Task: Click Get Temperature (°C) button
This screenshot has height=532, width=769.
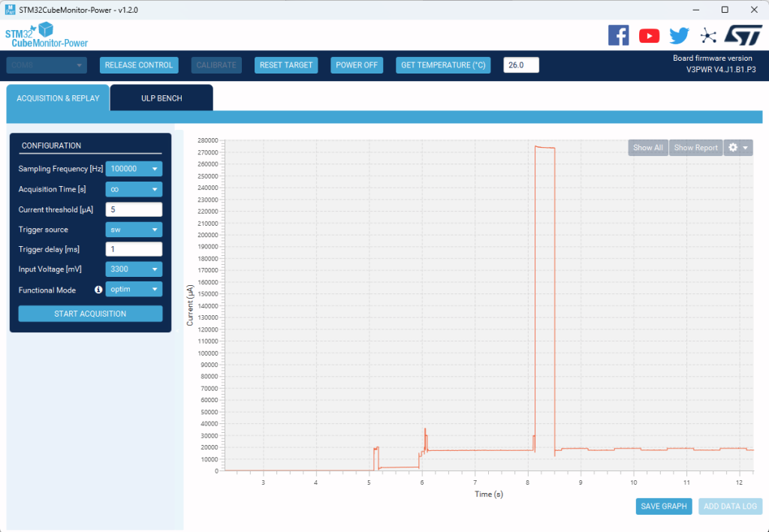Action: (x=443, y=65)
